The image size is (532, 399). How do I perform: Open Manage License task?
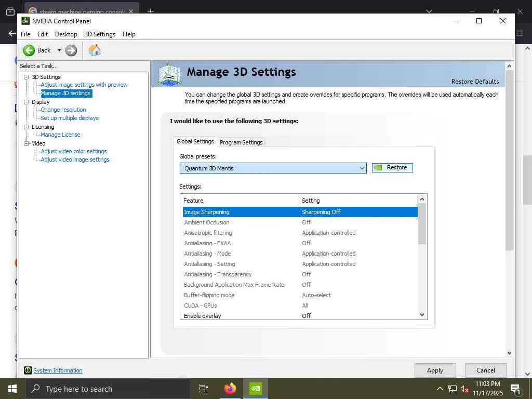60,135
